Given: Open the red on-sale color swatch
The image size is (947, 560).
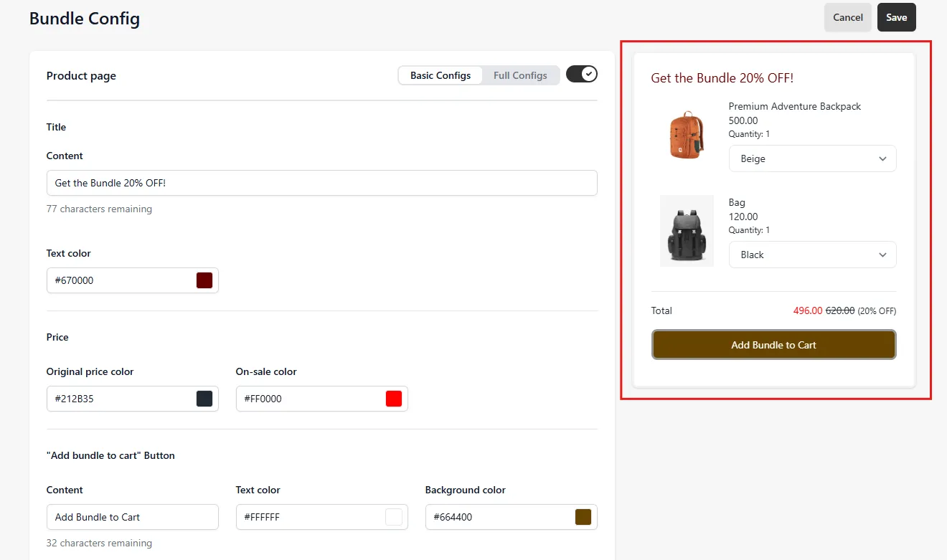Looking at the screenshot, I should pyautogui.click(x=394, y=399).
